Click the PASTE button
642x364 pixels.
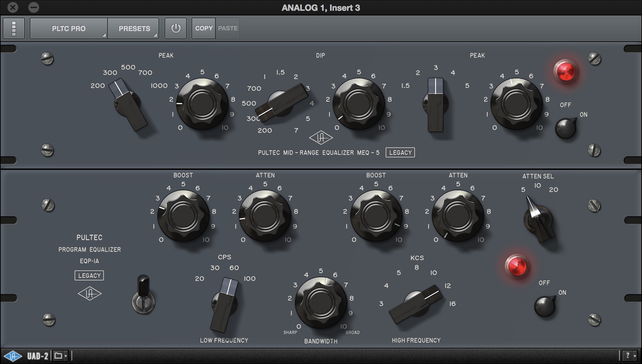[228, 28]
